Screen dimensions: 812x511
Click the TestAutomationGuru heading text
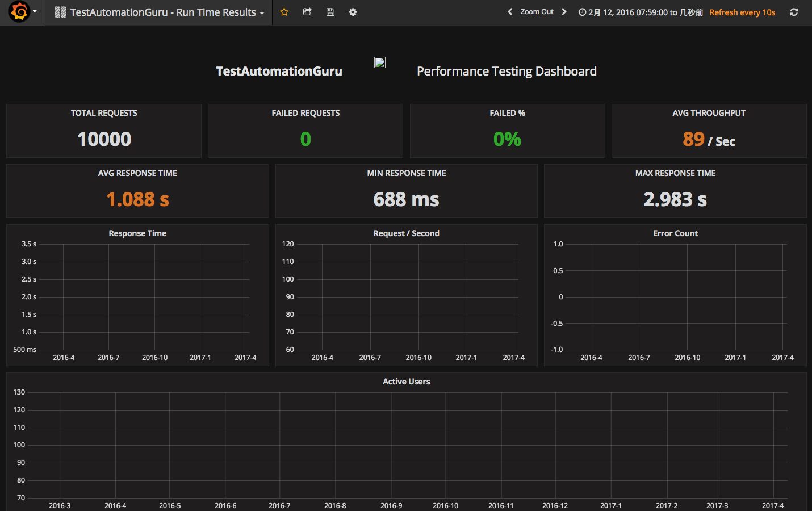(279, 71)
